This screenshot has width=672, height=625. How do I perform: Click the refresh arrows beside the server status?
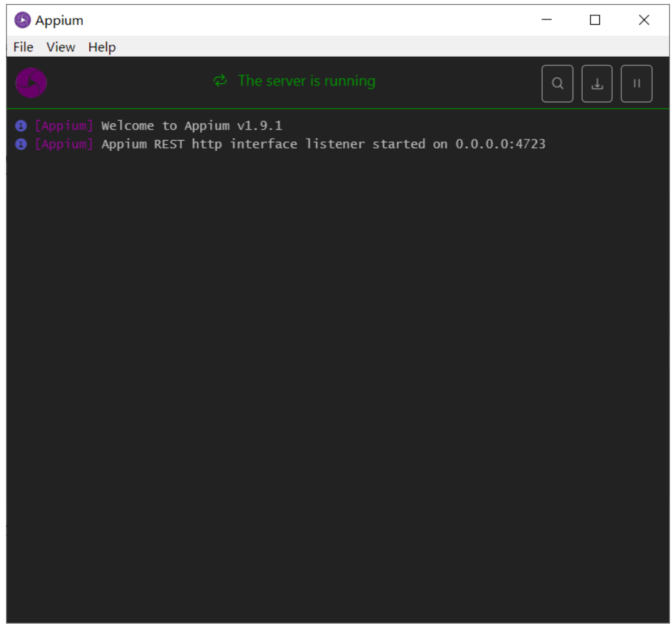coord(220,81)
